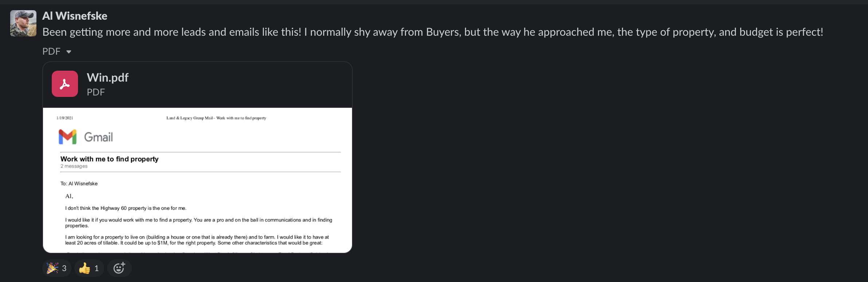This screenshot has height=282, width=868.
Task: Open Al Wisnefske's profile from the username
Action: 75,16
